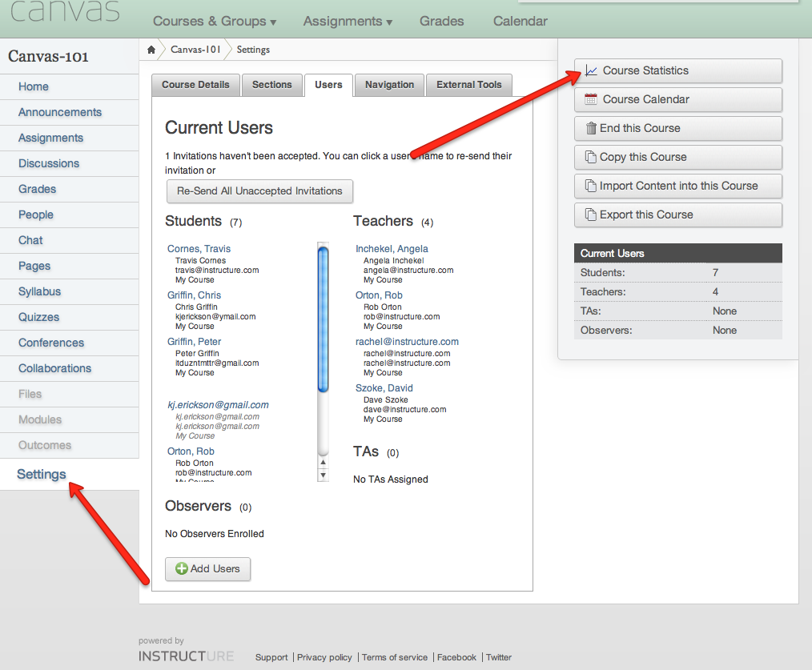Open Modules in course sidebar

pos(70,420)
